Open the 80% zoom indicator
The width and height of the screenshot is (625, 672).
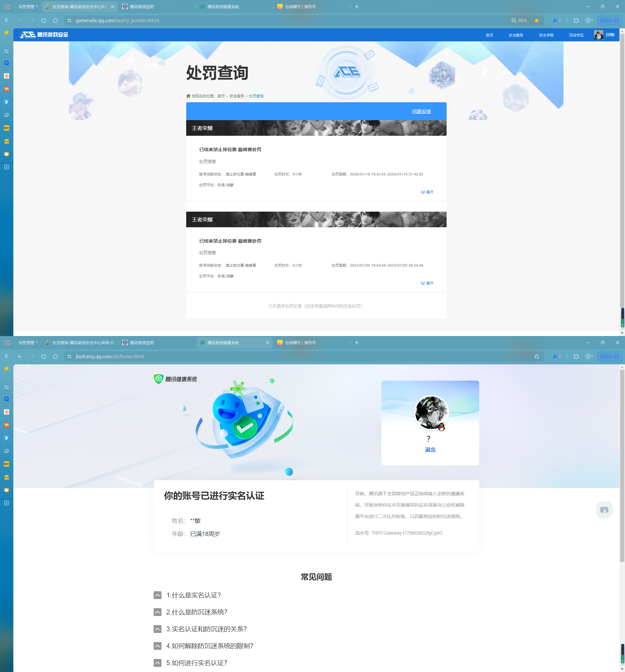coord(519,21)
